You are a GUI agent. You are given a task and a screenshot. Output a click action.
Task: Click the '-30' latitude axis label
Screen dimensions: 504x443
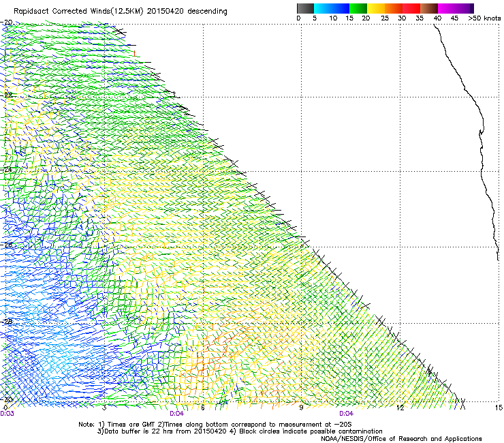[7, 399]
